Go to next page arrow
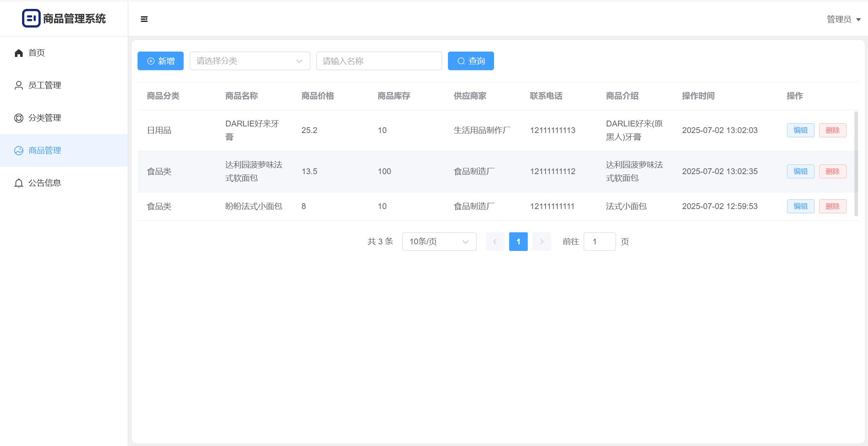The width and height of the screenshot is (868, 446). point(542,242)
